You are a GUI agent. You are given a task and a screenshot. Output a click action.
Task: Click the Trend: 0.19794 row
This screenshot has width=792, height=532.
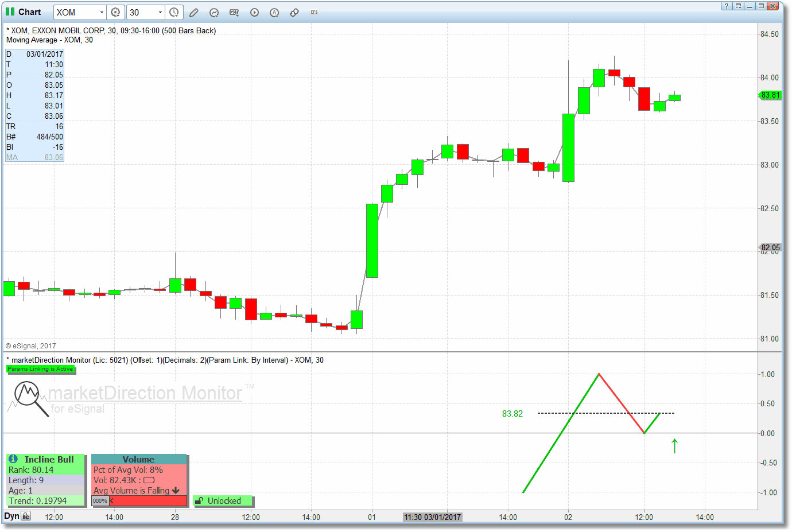[45, 501]
